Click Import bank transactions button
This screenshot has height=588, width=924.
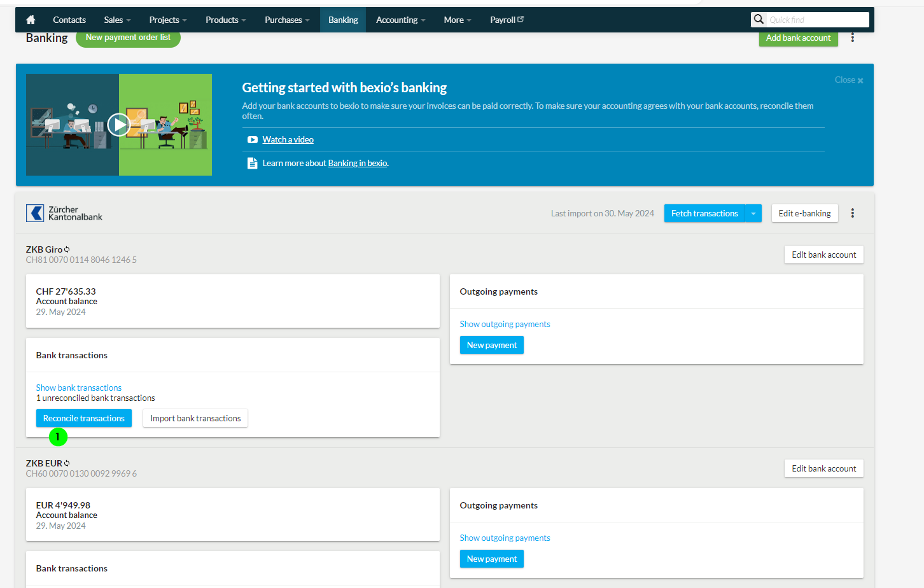tap(195, 418)
